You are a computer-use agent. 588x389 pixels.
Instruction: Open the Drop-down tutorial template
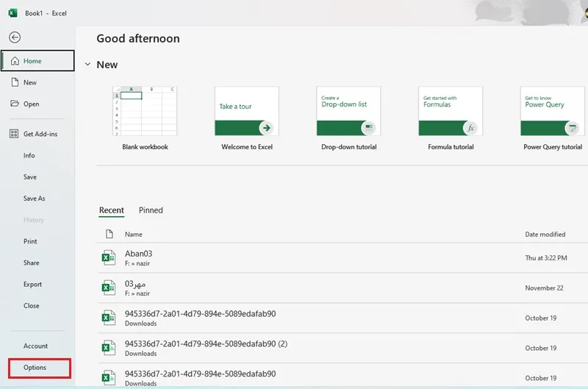348,118
